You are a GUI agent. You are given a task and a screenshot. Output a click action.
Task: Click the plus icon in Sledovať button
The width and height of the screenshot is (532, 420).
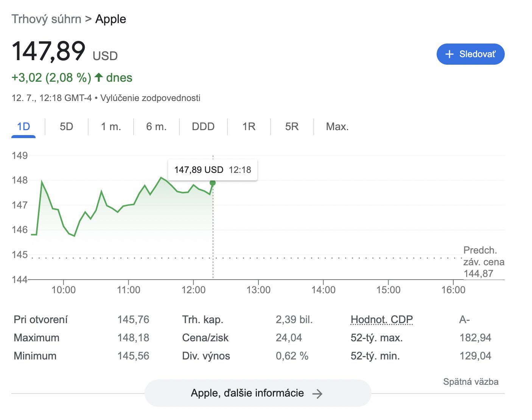[449, 54]
